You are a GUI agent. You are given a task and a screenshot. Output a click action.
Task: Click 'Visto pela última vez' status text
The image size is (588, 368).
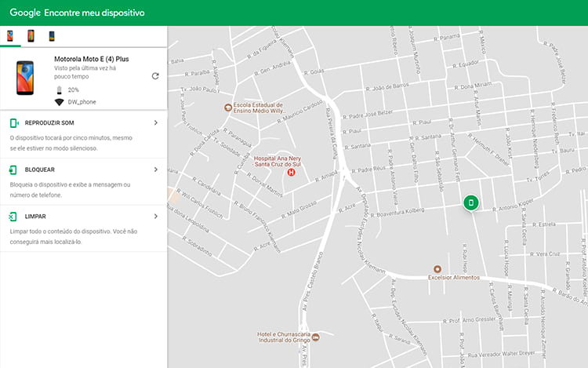pyautogui.click(x=85, y=72)
